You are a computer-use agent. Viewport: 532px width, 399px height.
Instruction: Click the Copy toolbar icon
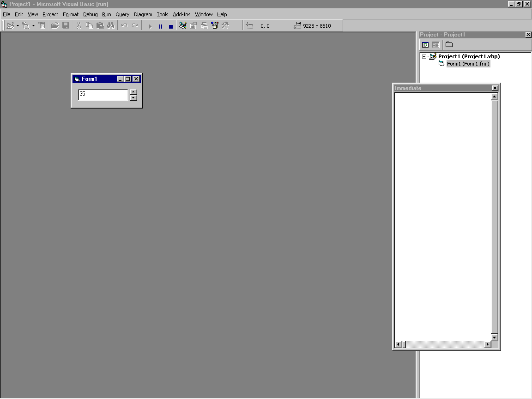pos(89,26)
